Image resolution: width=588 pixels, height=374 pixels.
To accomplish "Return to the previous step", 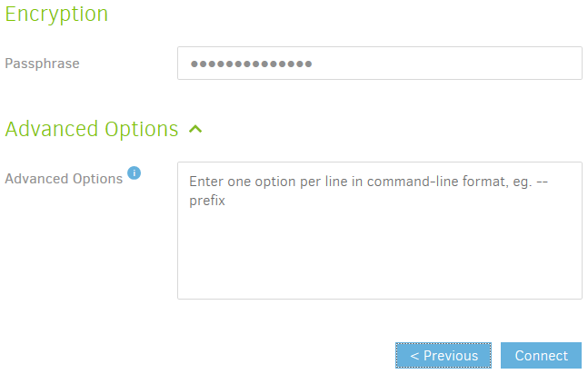I will pos(443,356).
